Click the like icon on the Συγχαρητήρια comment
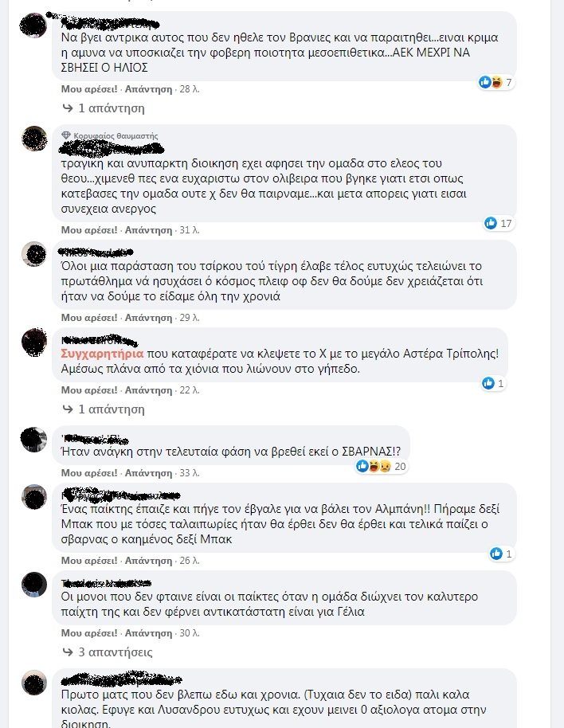The image size is (564, 728). click(488, 383)
